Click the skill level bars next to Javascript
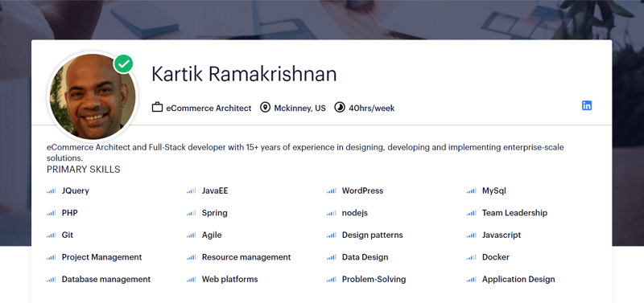The width and height of the screenshot is (644, 303). tap(472, 235)
